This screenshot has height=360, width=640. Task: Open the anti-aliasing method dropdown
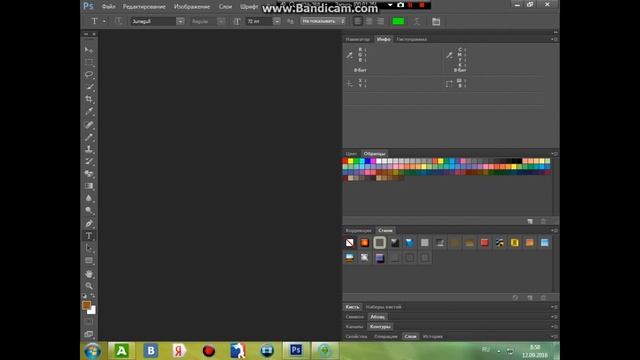(323, 21)
